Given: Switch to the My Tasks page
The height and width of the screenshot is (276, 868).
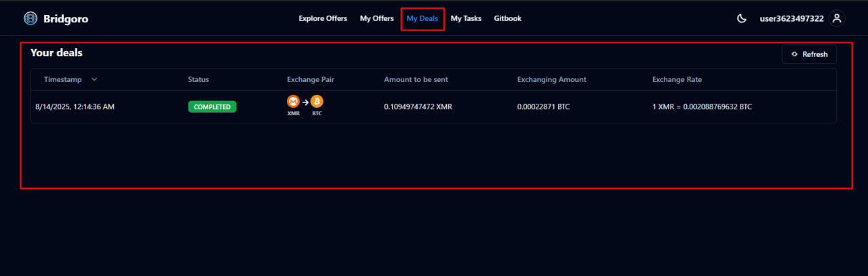Looking at the screenshot, I should [x=466, y=19].
